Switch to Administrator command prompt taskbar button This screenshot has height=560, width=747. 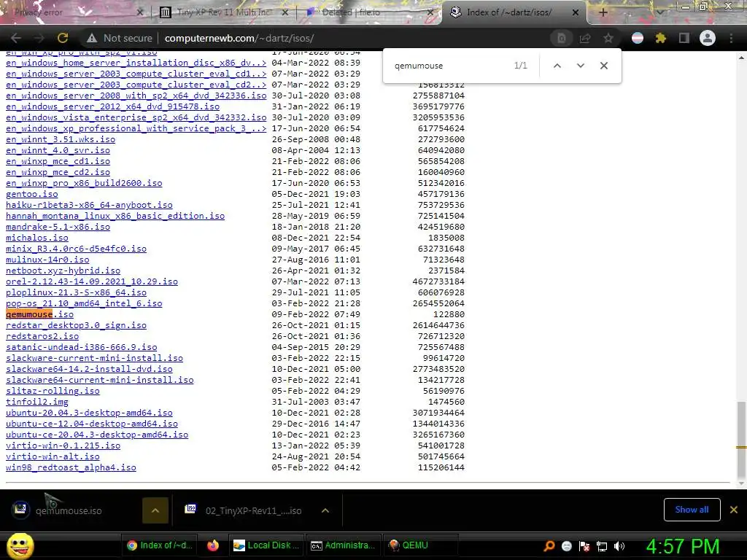coord(344,545)
